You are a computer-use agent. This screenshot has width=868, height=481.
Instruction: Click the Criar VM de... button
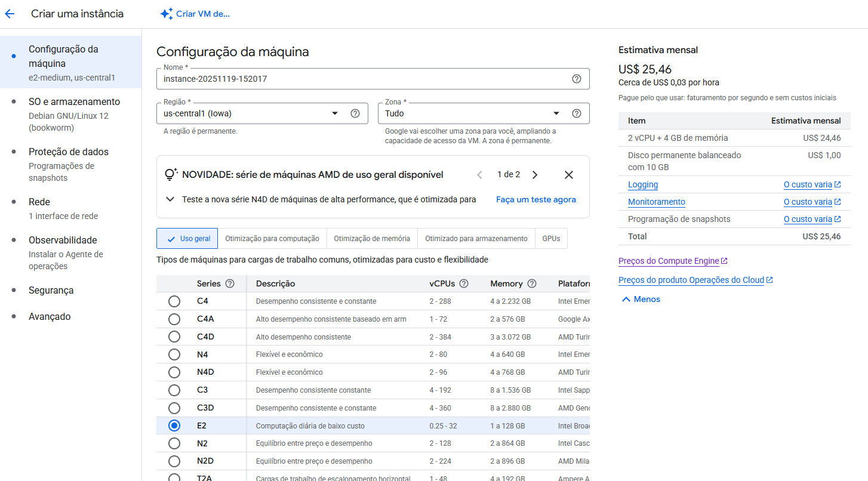click(195, 14)
